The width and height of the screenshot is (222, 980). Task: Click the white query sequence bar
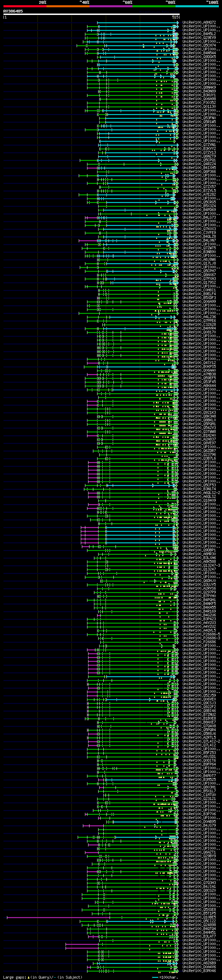click(x=91, y=14)
